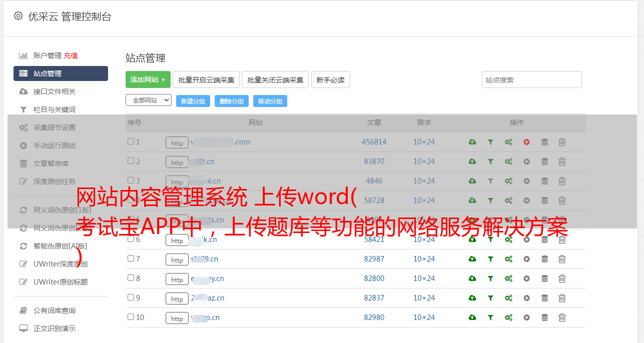
Task: Open the database icon for row 1
Action: click(544, 142)
